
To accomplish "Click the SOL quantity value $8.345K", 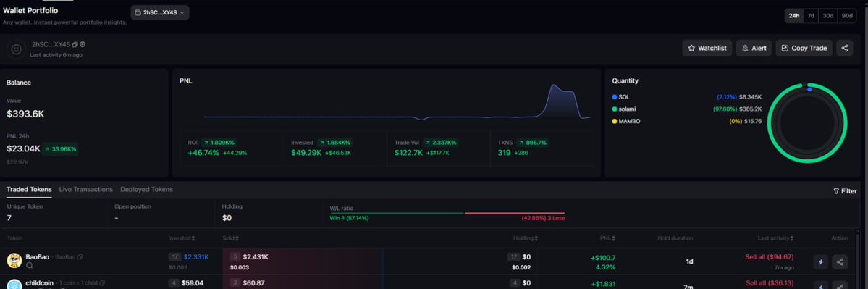I will (750, 97).
